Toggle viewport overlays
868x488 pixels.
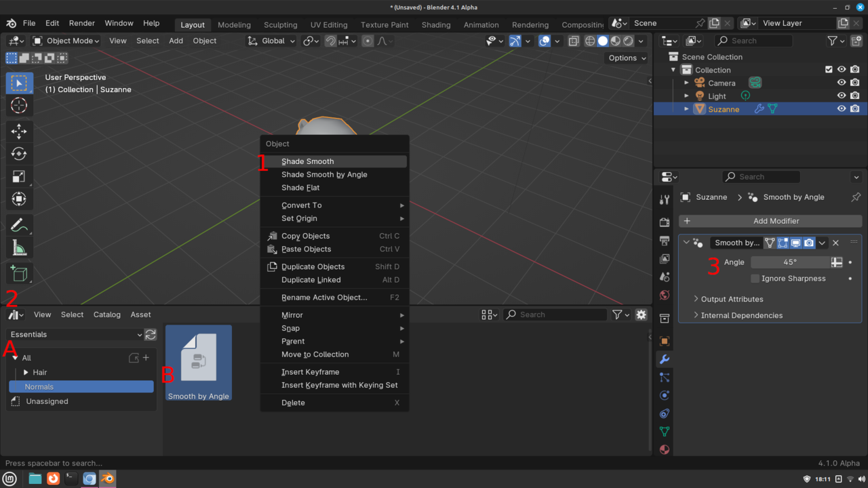545,41
